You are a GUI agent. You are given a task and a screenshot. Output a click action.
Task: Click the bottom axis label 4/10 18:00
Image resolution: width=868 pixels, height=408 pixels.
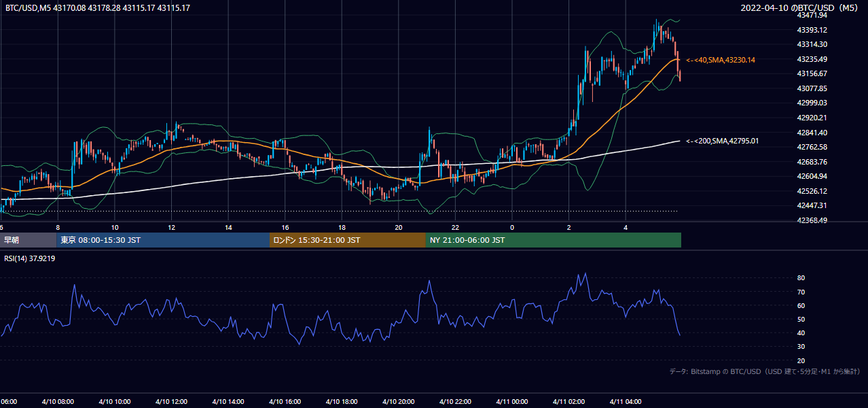click(x=342, y=402)
